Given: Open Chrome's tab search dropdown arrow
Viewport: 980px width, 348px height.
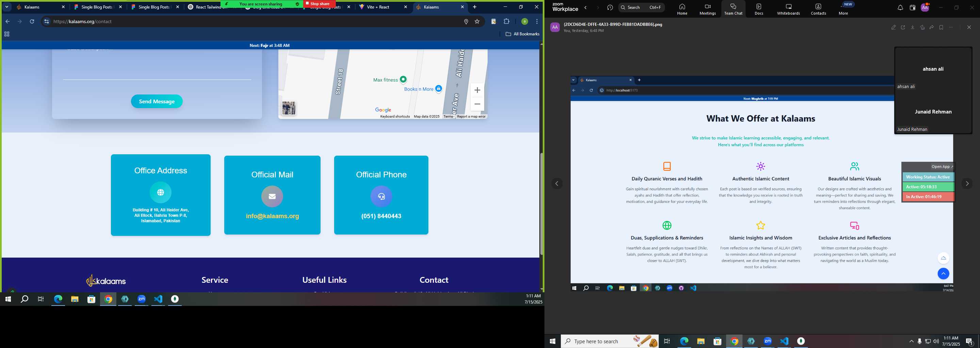Looking at the screenshot, I should pos(6,7).
